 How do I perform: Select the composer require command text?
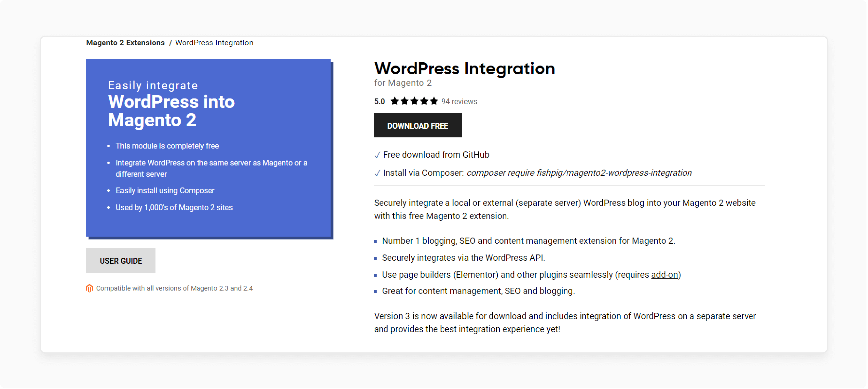tap(579, 173)
